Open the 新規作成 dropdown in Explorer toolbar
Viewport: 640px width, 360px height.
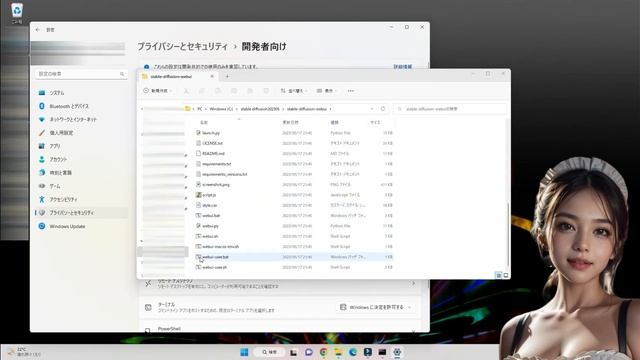158,91
